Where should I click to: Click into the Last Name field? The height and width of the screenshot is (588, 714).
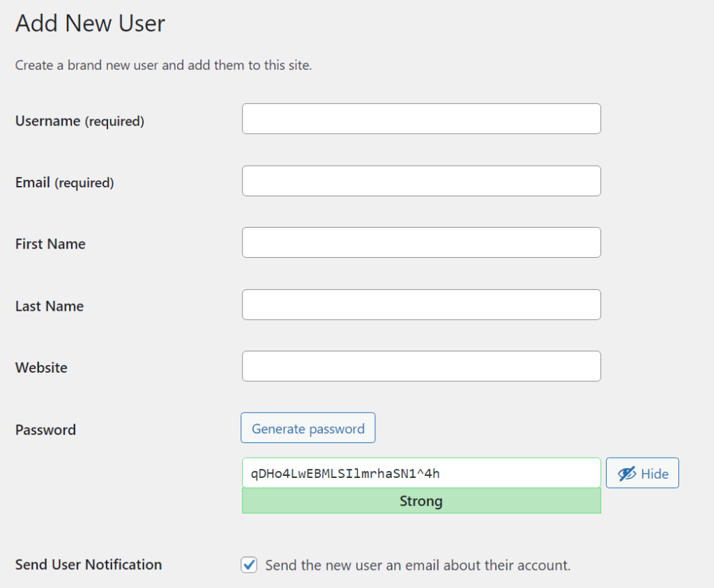tap(421, 304)
